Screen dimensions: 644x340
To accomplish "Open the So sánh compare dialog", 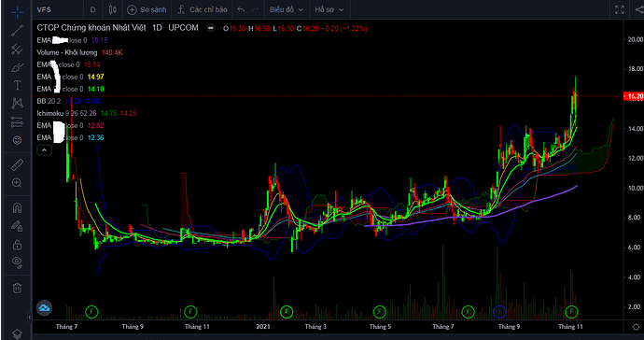I will [x=147, y=9].
